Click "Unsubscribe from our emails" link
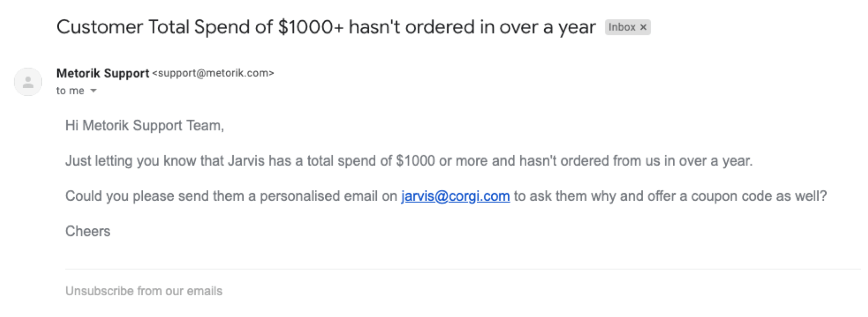868x317 pixels. pos(144,291)
